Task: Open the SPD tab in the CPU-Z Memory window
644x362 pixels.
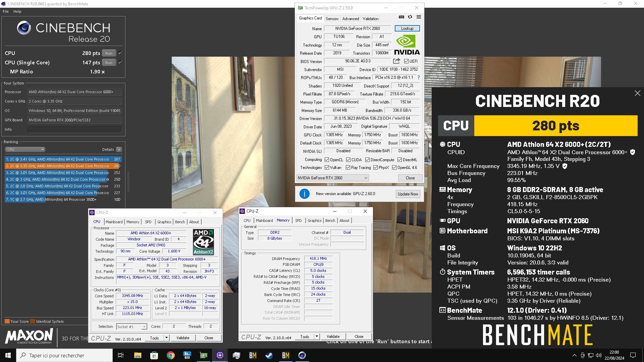Action: pyautogui.click(x=299, y=221)
